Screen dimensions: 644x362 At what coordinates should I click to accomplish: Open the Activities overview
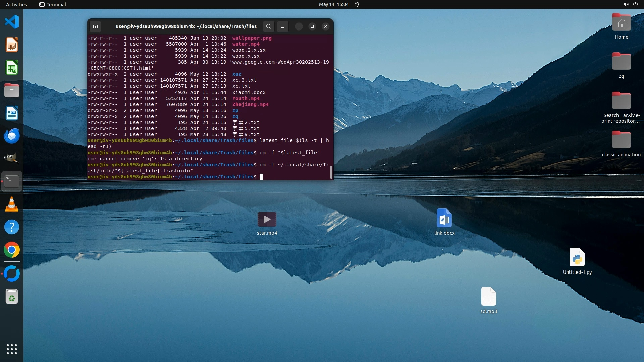16,4
